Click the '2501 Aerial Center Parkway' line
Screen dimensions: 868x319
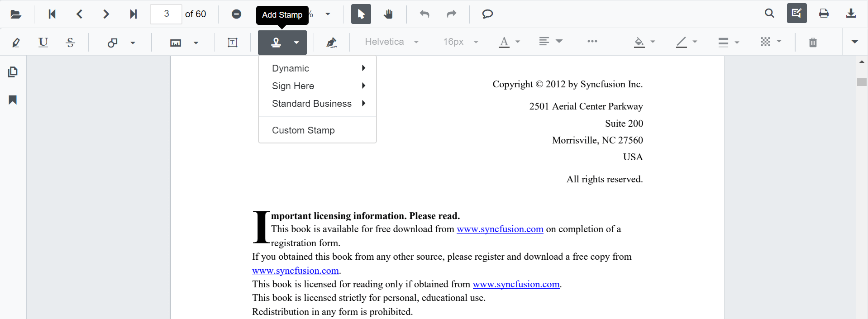[586, 106]
